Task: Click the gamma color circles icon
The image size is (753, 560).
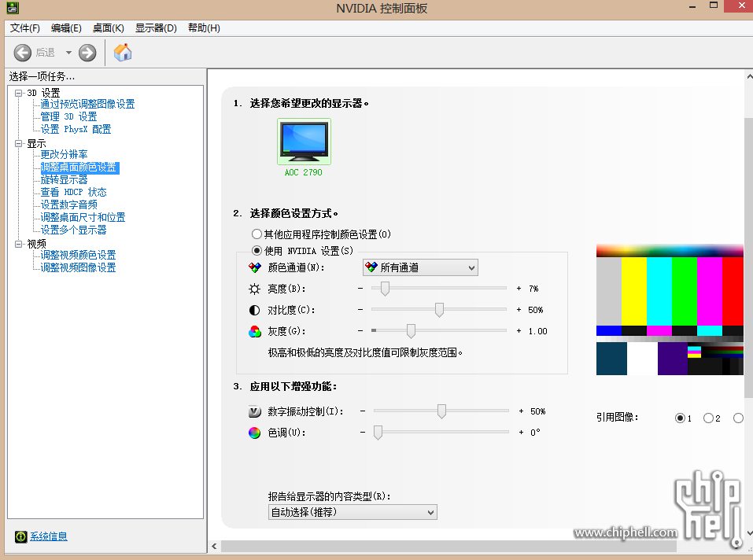Action: coord(254,331)
